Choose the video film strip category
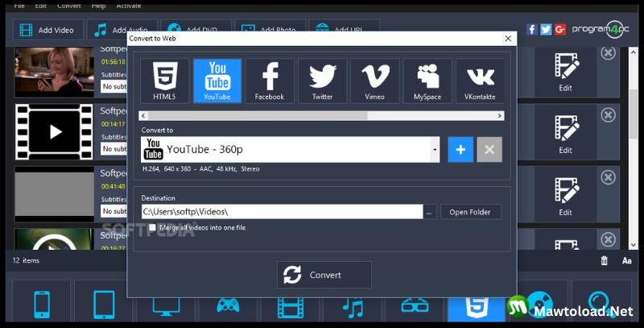This screenshot has height=328, width=644. tap(291, 307)
